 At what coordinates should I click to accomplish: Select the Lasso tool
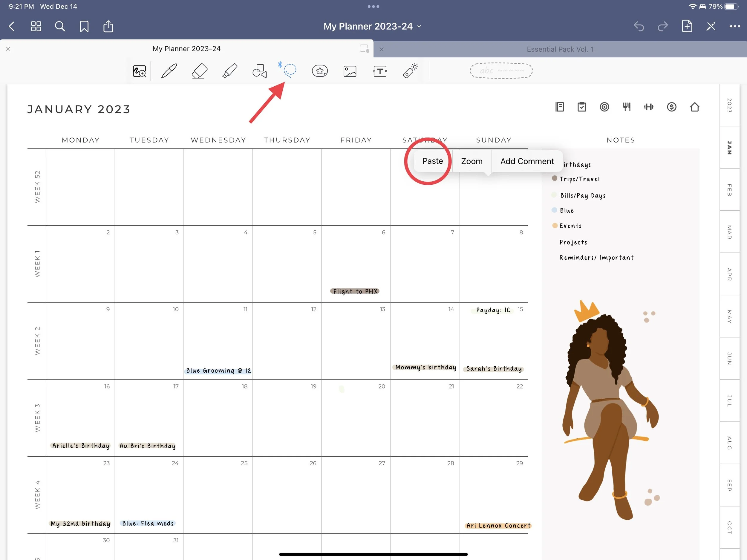(290, 71)
